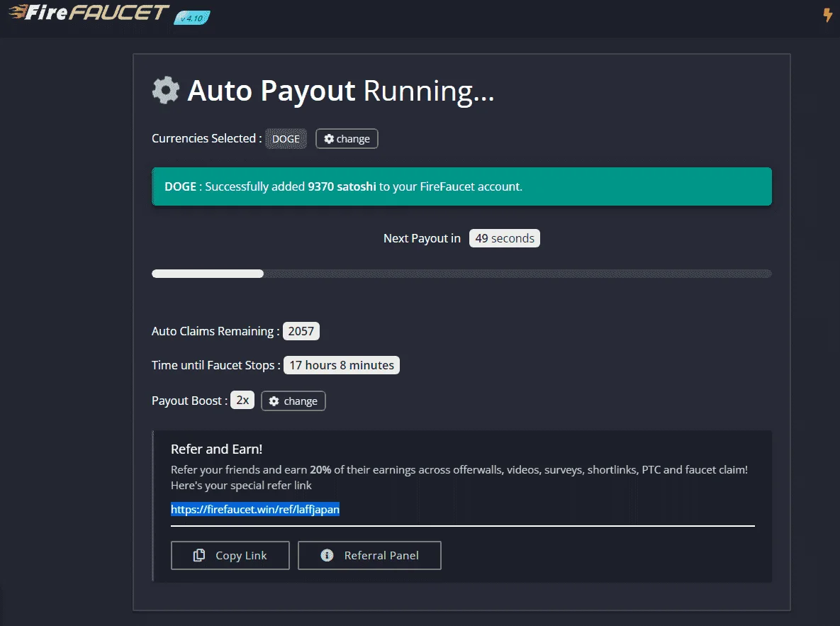Image resolution: width=840 pixels, height=626 pixels.
Task: Click the DOGE success notification banner
Action: 461,186
